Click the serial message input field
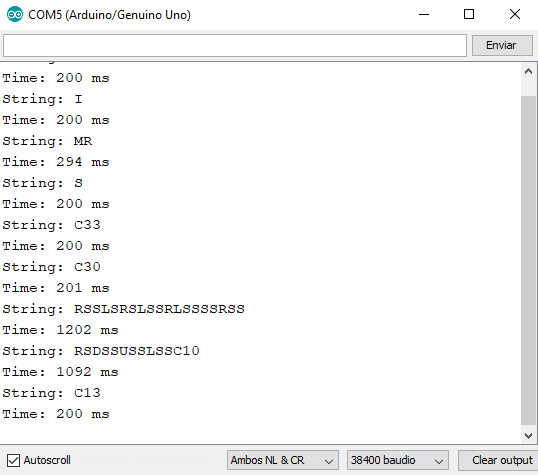Image resolution: width=538 pixels, height=475 pixels. (235, 45)
